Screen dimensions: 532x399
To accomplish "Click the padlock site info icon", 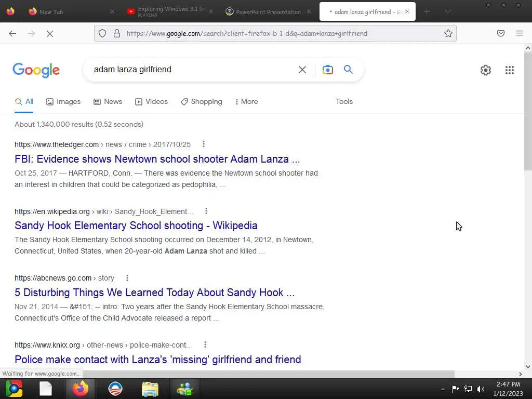I will (117, 33).
